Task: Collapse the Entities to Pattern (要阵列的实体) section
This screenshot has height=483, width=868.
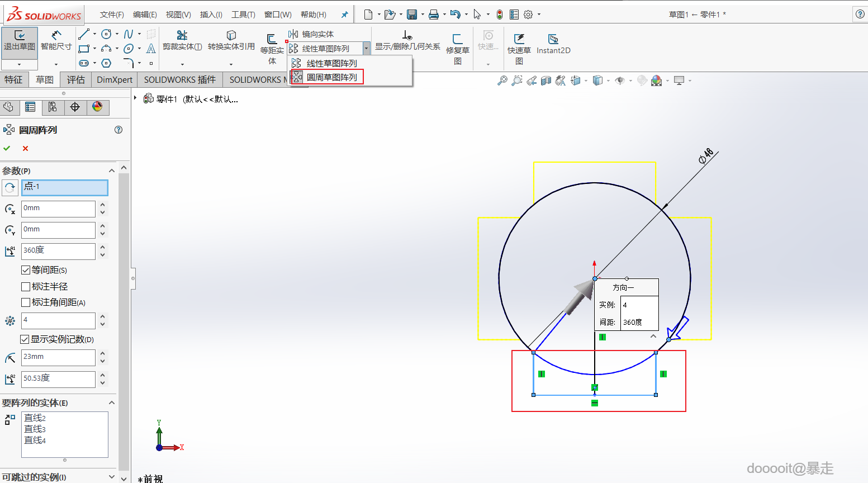Action: pyautogui.click(x=112, y=402)
